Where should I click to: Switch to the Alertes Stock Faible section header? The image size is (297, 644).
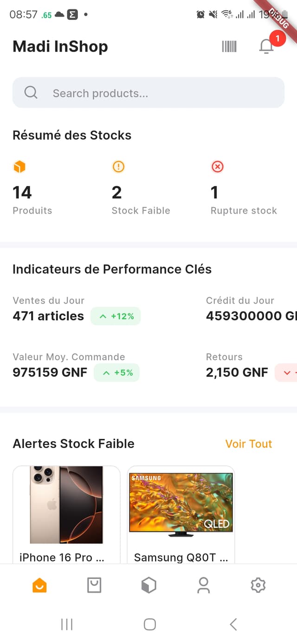coord(73,443)
